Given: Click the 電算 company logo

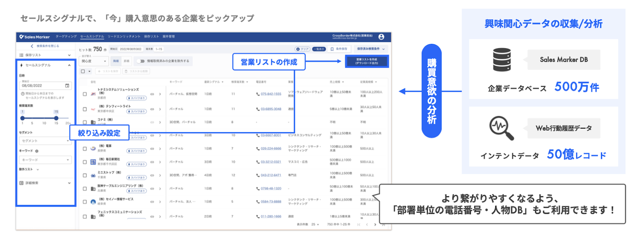Looking at the screenshot, I should click(x=93, y=148).
